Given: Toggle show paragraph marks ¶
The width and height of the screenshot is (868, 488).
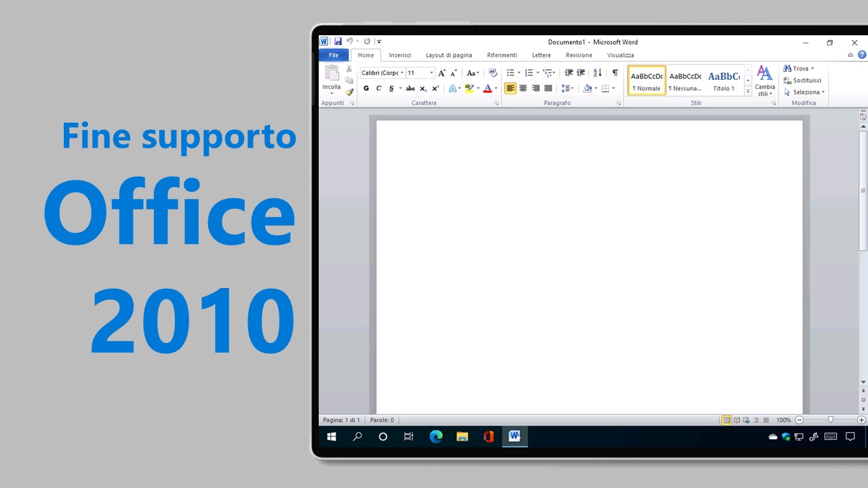Looking at the screenshot, I should tap(615, 73).
